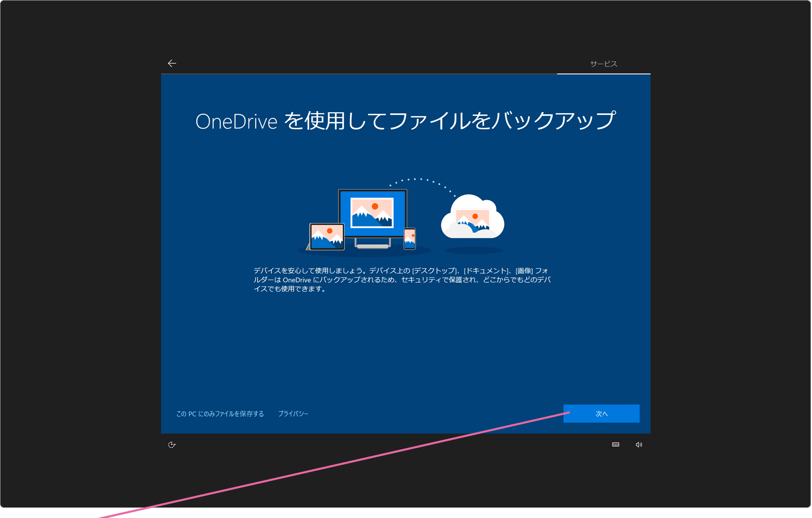Screen dimensions: 812x518
Task: Choose この PC にのみファイルを保存する link
Action: [x=220, y=414]
